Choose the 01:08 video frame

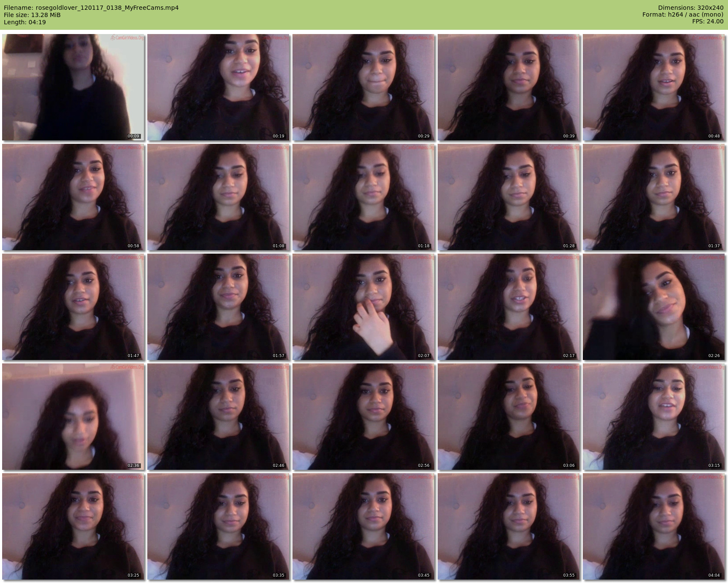pyautogui.click(x=218, y=197)
